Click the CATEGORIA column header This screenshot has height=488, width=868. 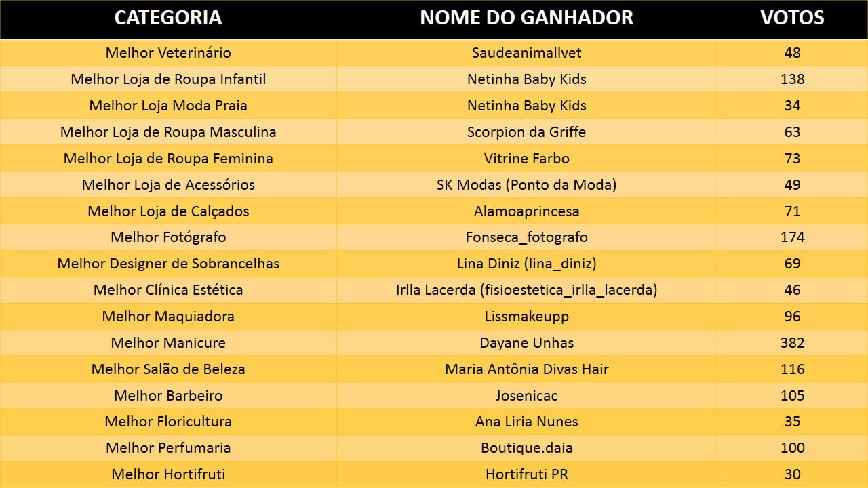click(x=167, y=18)
